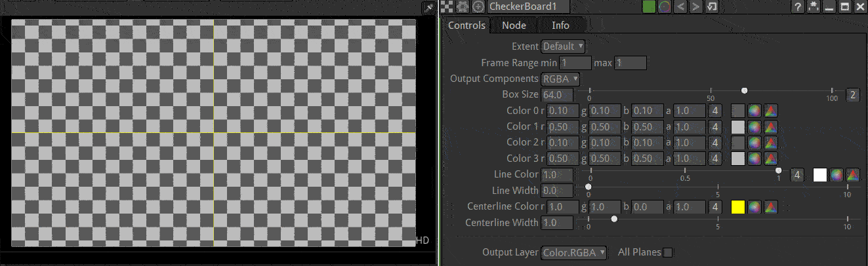The image size is (868, 266).
Task: Click the Color 0 red value field
Action: (x=563, y=111)
